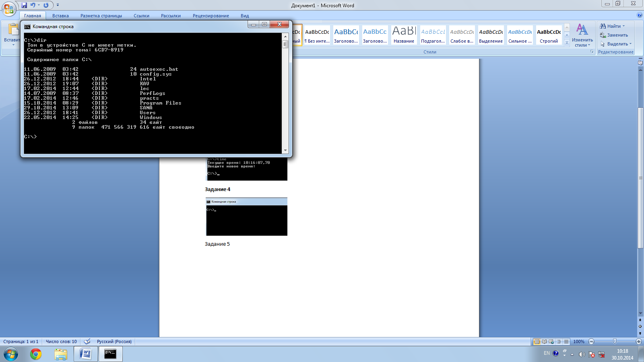Switch to Full Screen Reading view

[544, 341]
